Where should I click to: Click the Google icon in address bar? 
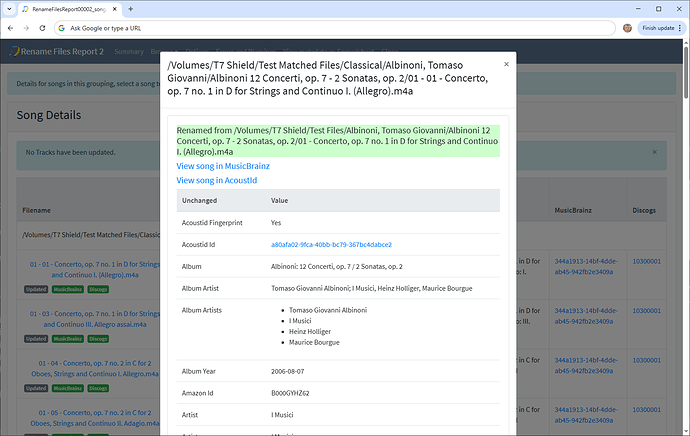coord(62,28)
